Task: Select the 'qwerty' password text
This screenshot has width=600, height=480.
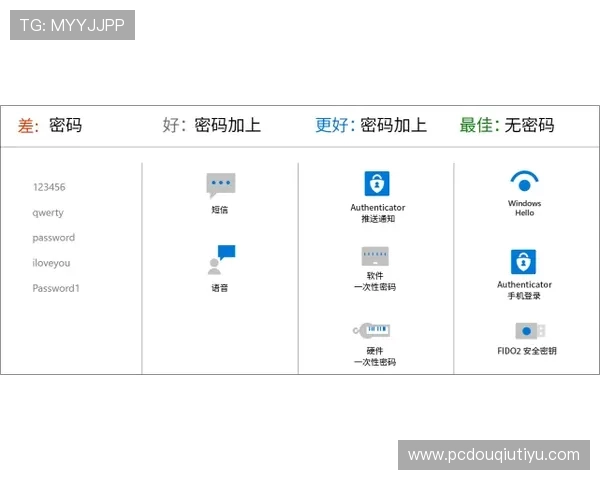Action: point(48,213)
